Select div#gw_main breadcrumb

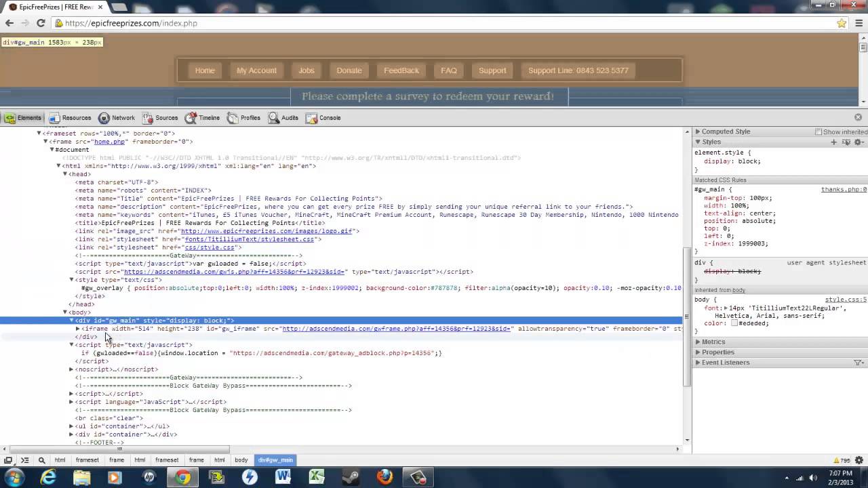pos(276,460)
